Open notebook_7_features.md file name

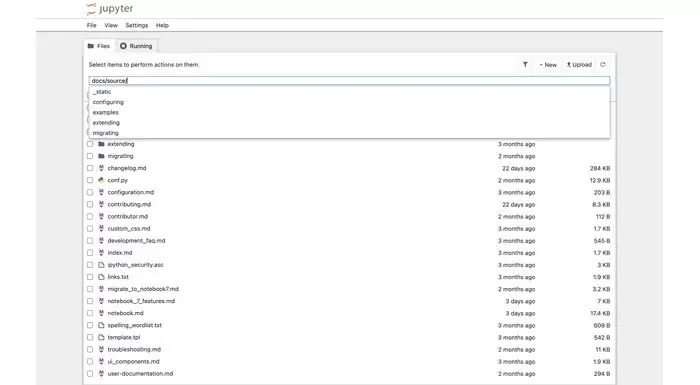(141, 301)
